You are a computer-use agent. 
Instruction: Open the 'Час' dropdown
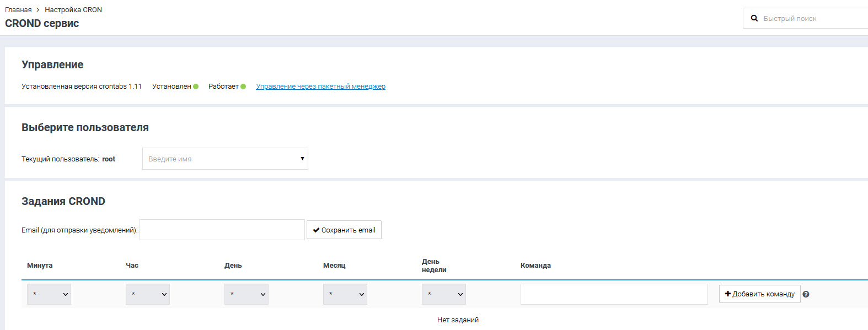pos(148,294)
